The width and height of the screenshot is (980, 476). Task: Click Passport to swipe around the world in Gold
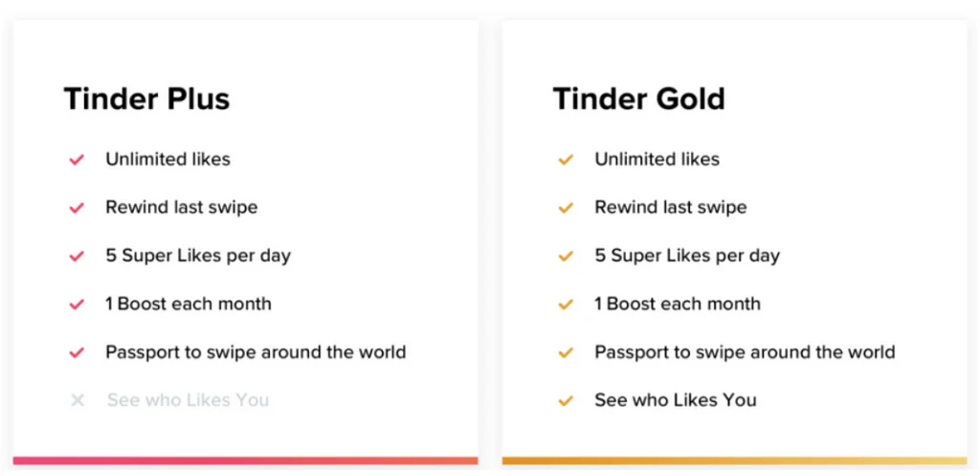tap(745, 352)
